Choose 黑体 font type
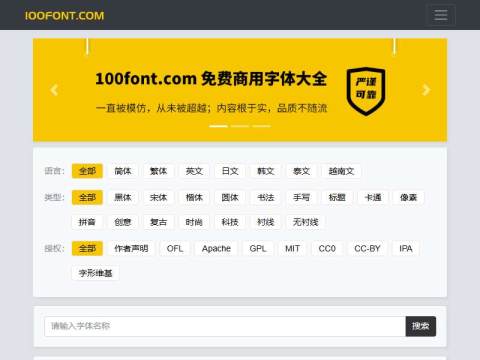The width and height of the screenshot is (480, 360). (123, 197)
